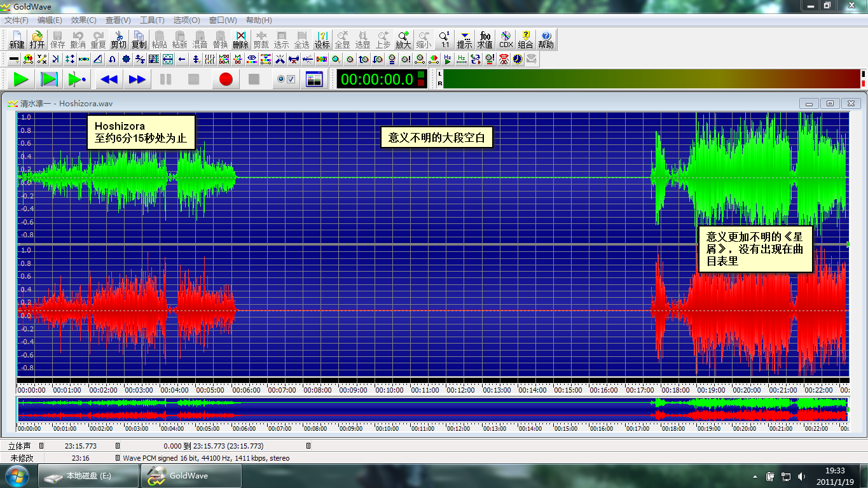Open a file with the 打开 icon
The height and width of the screenshot is (488, 868).
[x=37, y=39]
